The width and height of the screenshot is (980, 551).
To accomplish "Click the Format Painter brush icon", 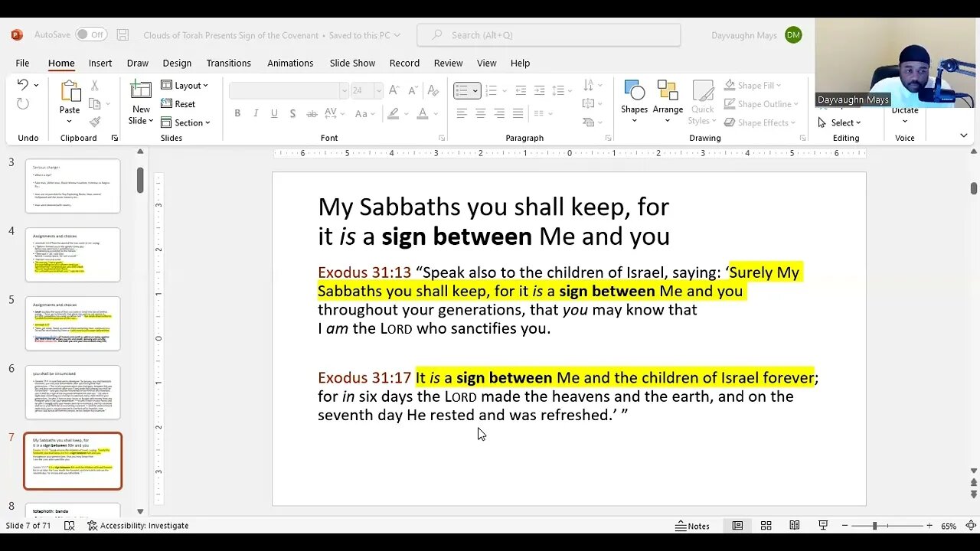I will (x=95, y=122).
